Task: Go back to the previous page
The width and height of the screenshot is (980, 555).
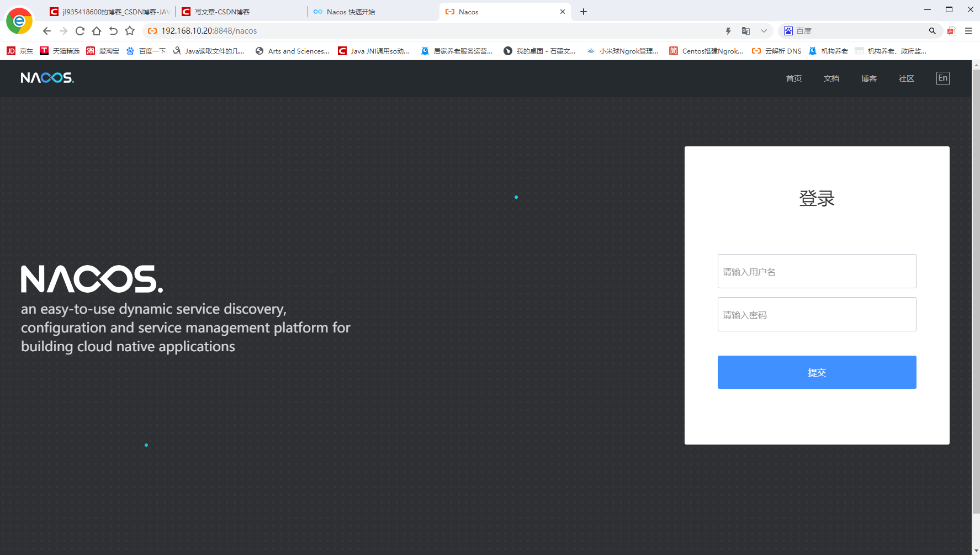Action: click(47, 31)
